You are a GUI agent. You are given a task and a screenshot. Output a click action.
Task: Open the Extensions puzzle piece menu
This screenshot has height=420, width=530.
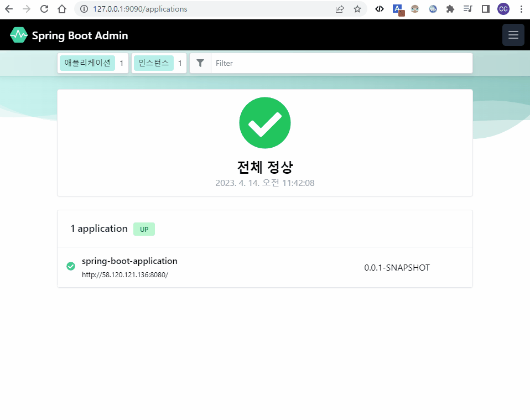pyautogui.click(x=450, y=9)
